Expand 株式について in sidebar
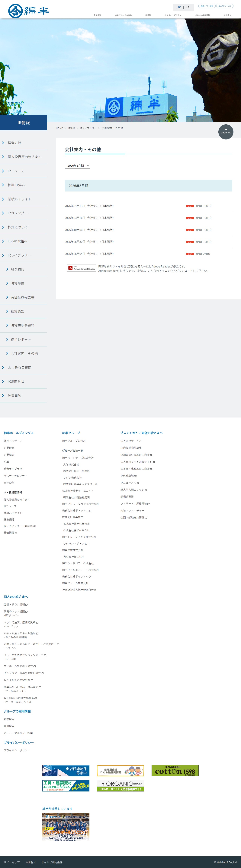The width and height of the screenshot is (241, 868). [x=24, y=227]
